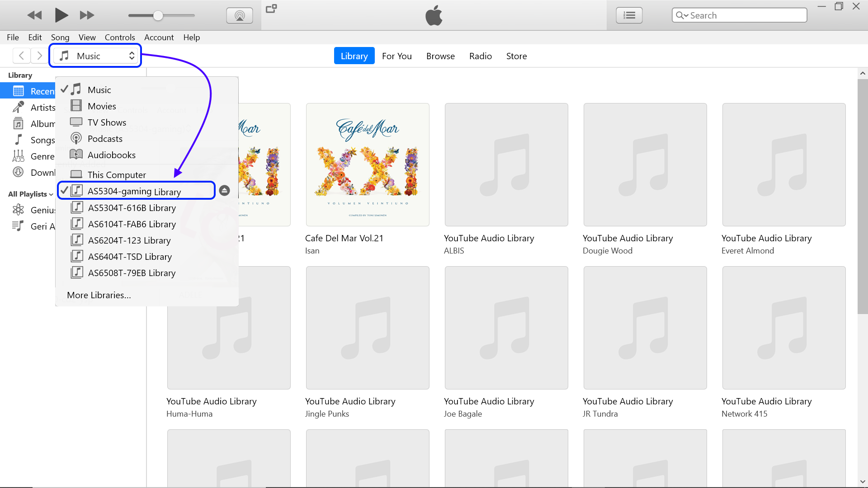Switch to the Radio tab

pos(480,56)
